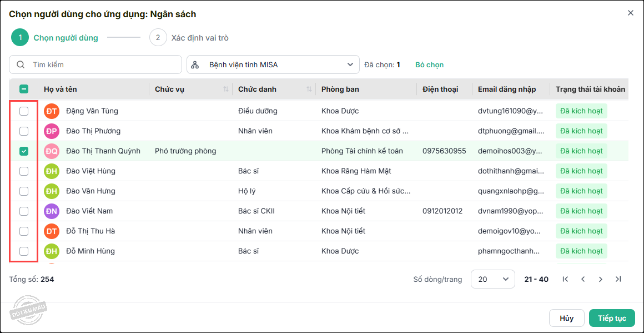Image resolution: width=644 pixels, height=333 pixels.
Task: Sort by Chức vụ column icon
Action: (226, 89)
